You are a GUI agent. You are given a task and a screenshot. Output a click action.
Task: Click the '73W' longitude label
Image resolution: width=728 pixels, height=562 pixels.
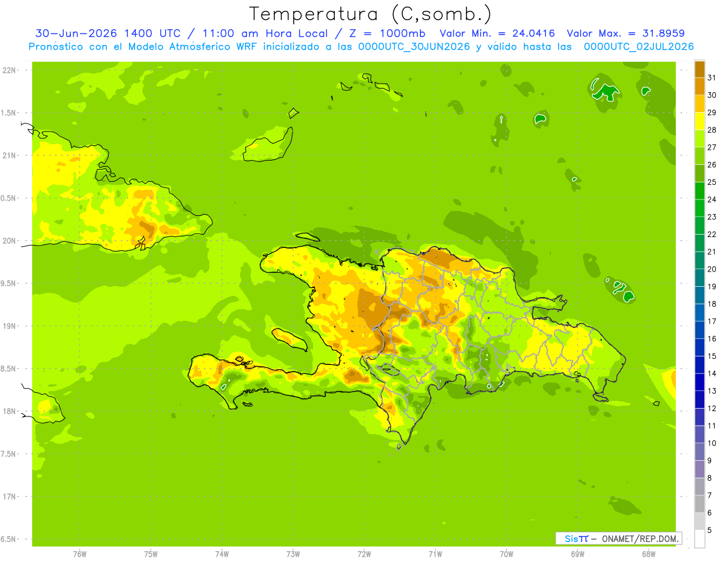(x=293, y=554)
